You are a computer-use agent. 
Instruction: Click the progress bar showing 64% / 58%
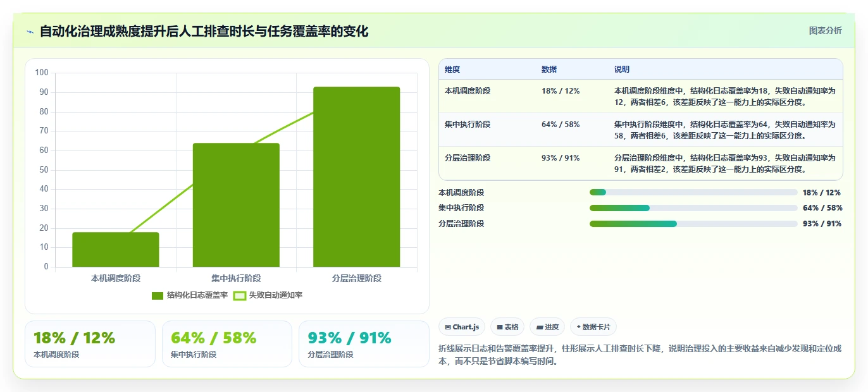coord(693,208)
